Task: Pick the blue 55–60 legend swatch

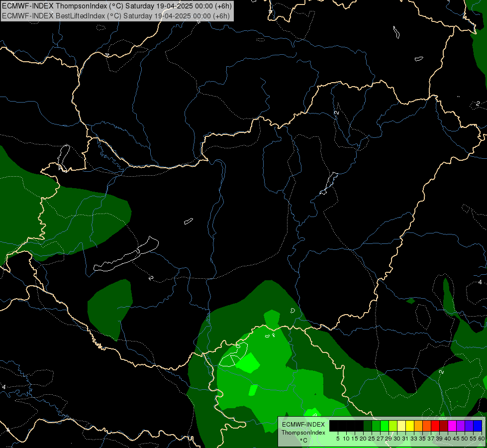Action: point(478,426)
